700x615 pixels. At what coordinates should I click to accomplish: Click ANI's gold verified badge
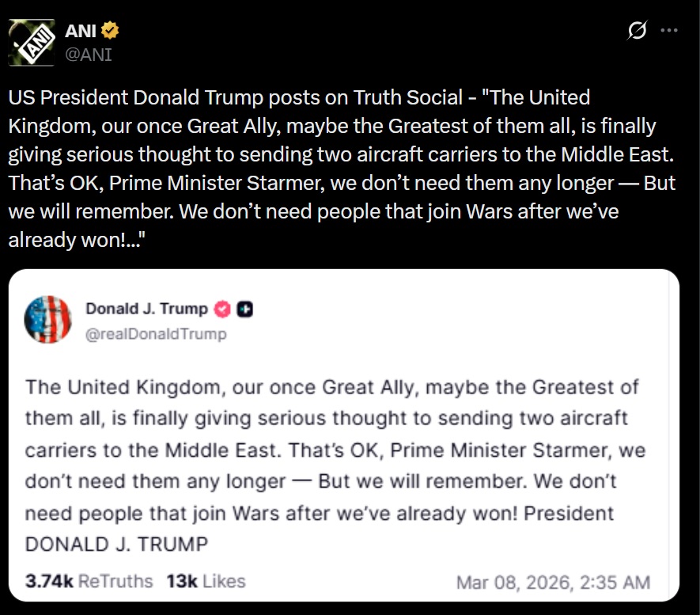point(112,32)
